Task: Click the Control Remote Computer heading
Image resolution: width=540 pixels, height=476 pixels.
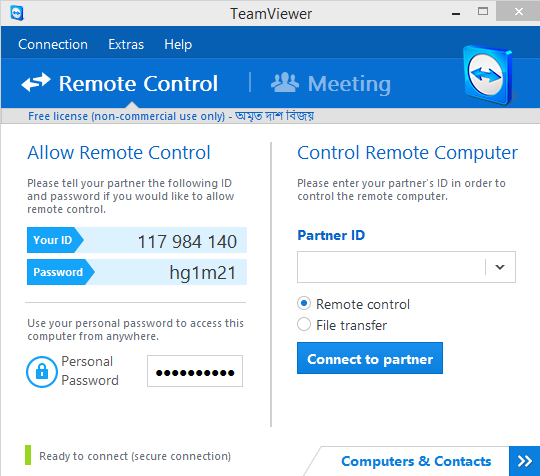Action: coord(407,153)
